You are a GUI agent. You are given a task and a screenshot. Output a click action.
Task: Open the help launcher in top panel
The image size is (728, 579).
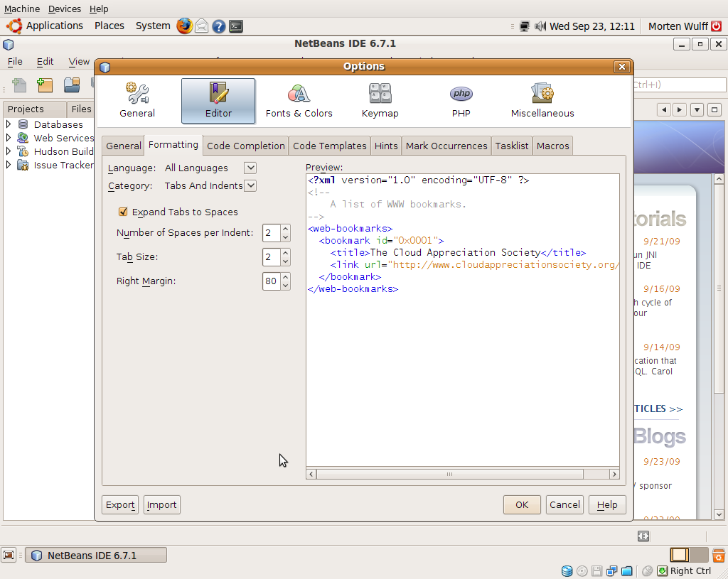pos(219,26)
